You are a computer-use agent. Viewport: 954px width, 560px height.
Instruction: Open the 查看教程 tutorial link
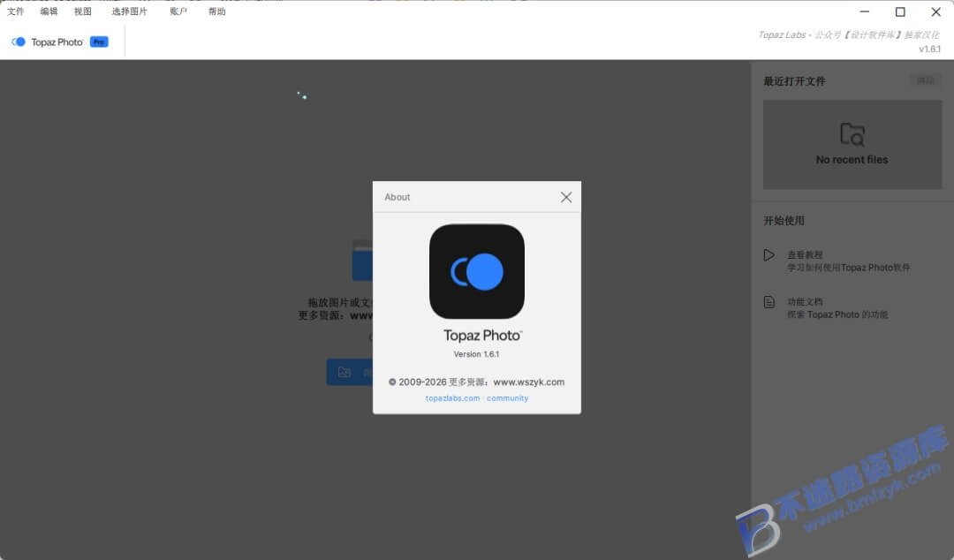(x=848, y=261)
